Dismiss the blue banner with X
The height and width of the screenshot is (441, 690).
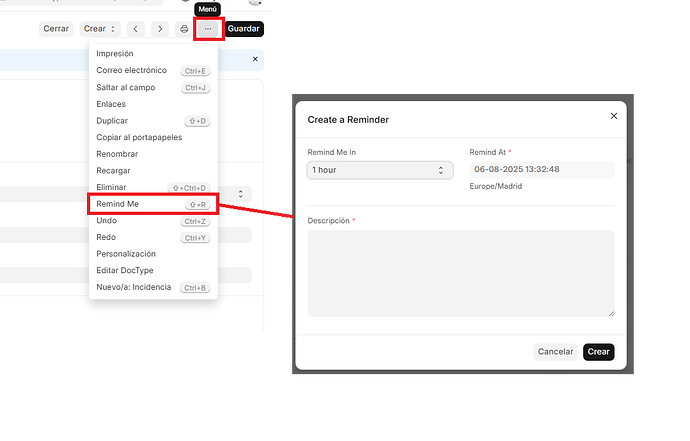coord(255,59)
